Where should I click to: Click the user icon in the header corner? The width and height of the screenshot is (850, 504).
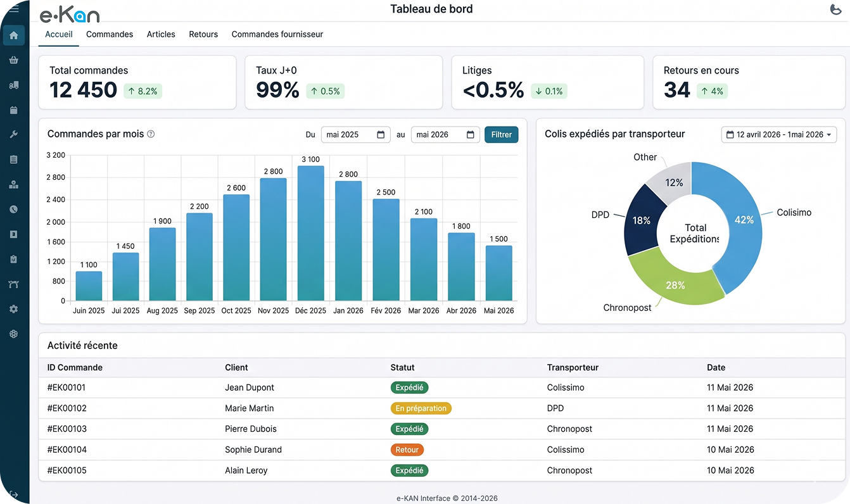click(835, 9)
